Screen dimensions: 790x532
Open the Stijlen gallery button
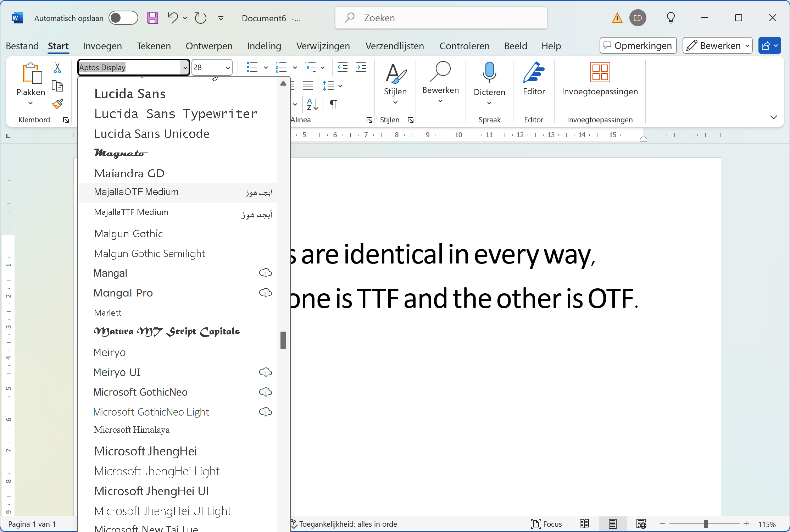point(395,84)
